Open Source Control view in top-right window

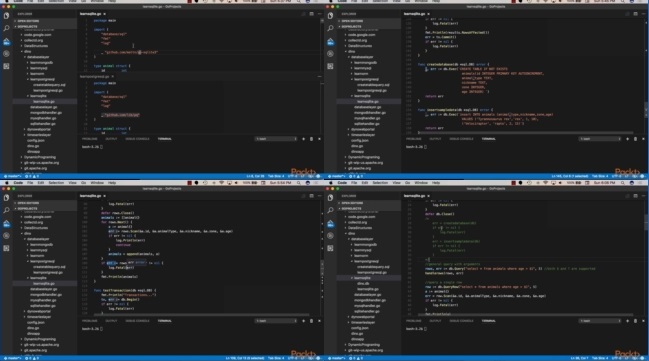click(x=330, y=41)
